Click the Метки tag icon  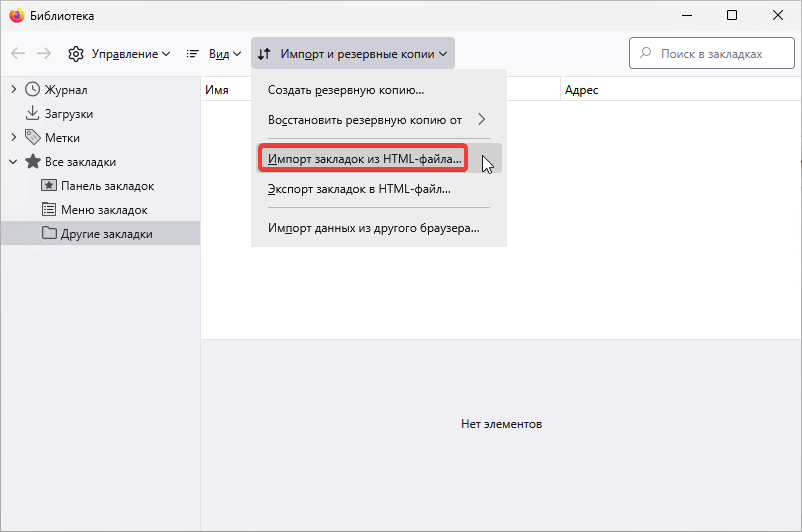33,138
